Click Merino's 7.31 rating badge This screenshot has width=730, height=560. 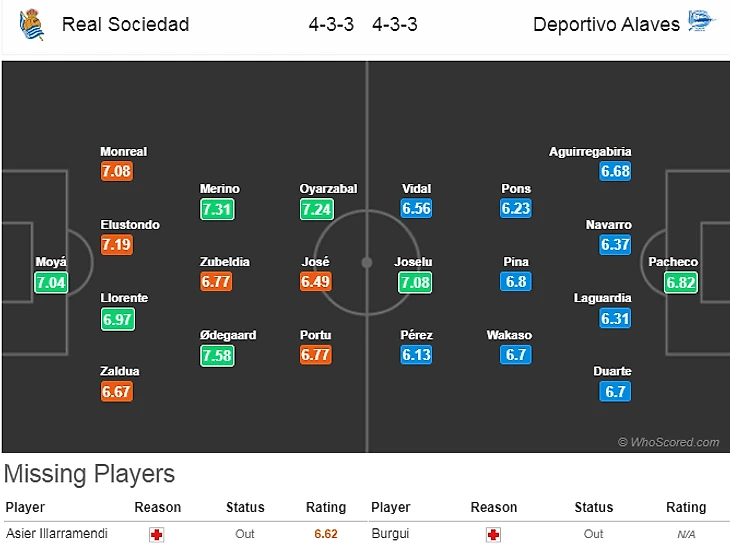217,209
